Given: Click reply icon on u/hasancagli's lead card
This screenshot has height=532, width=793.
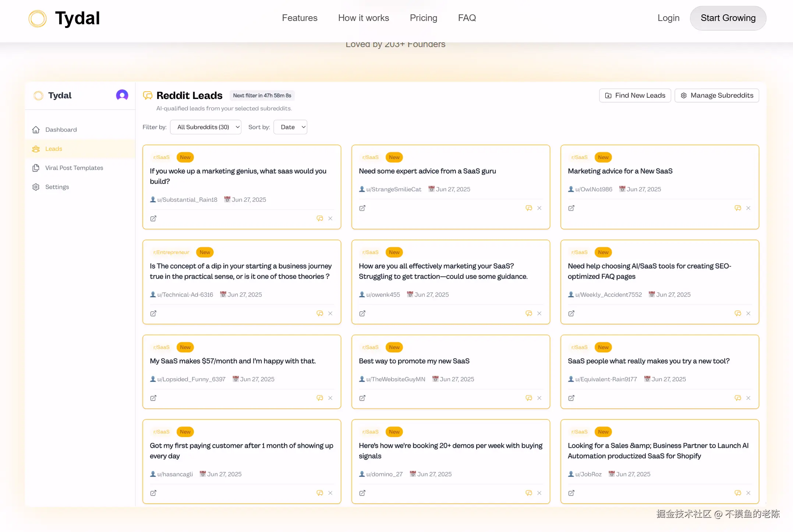Looking at the screenshot, I should [320, 493].
